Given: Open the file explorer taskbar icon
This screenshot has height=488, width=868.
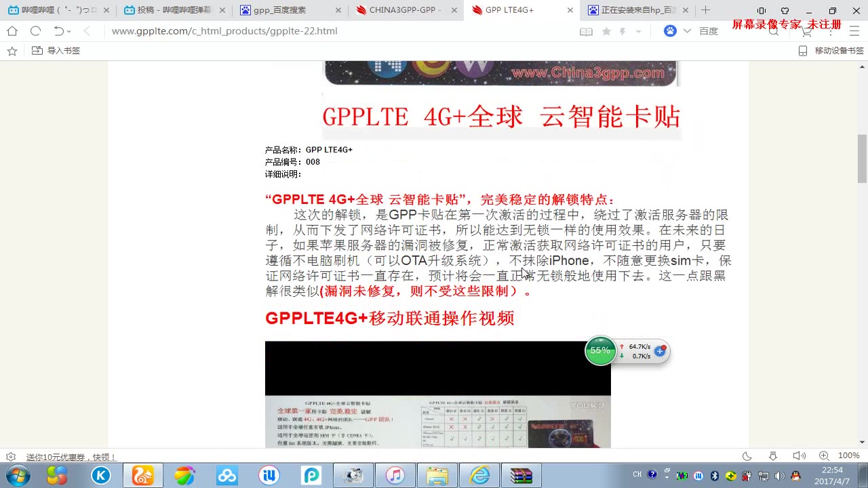Looking at the screenshot, I should tap(437, 476).
